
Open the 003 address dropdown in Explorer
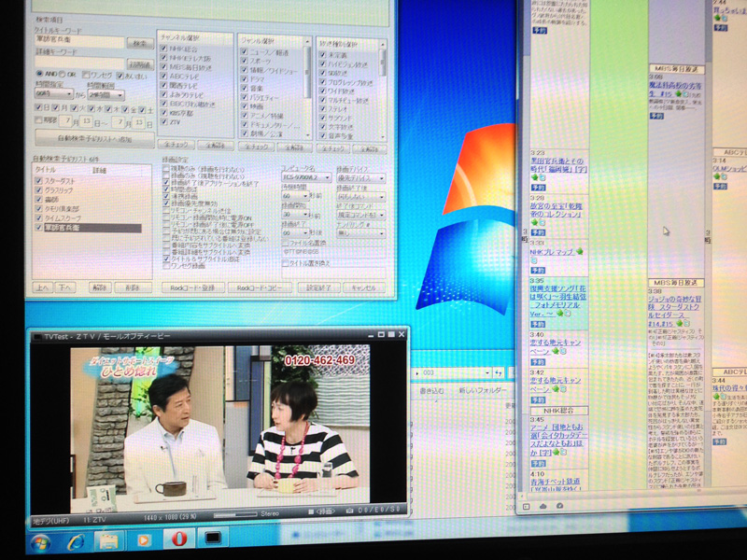click(487, 372)
